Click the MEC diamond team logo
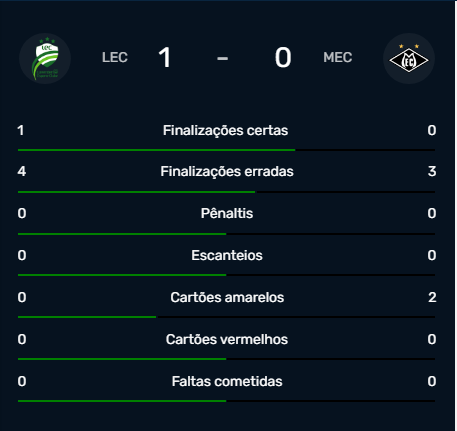The height and width of the screenshot is (431, 457). [x=409, y=58]
